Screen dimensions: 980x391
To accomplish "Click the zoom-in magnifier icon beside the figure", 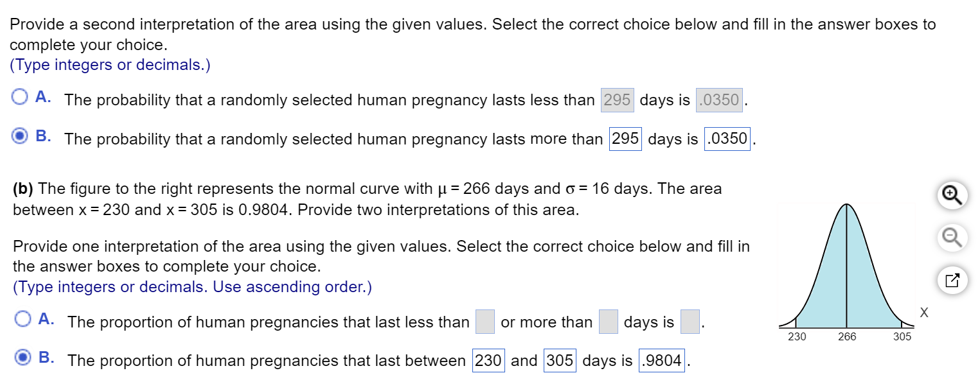I will 952,195.
